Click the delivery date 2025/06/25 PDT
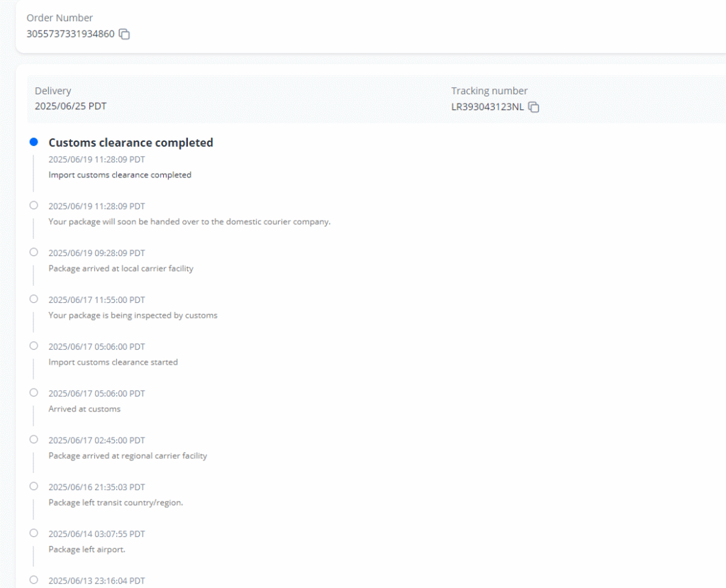The image size is (726, 588). coord(70,106)
